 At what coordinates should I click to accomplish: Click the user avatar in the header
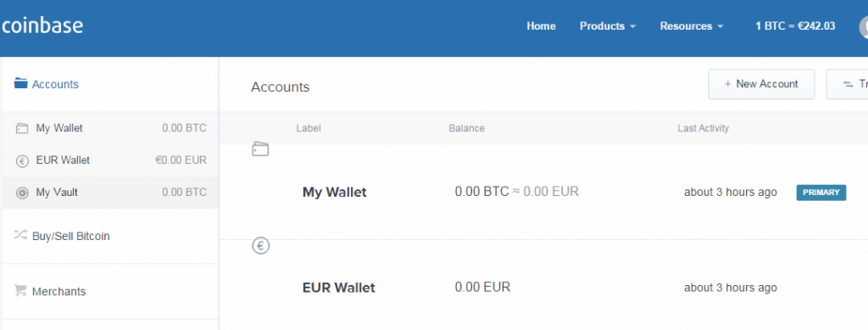(x=864, y=26)
